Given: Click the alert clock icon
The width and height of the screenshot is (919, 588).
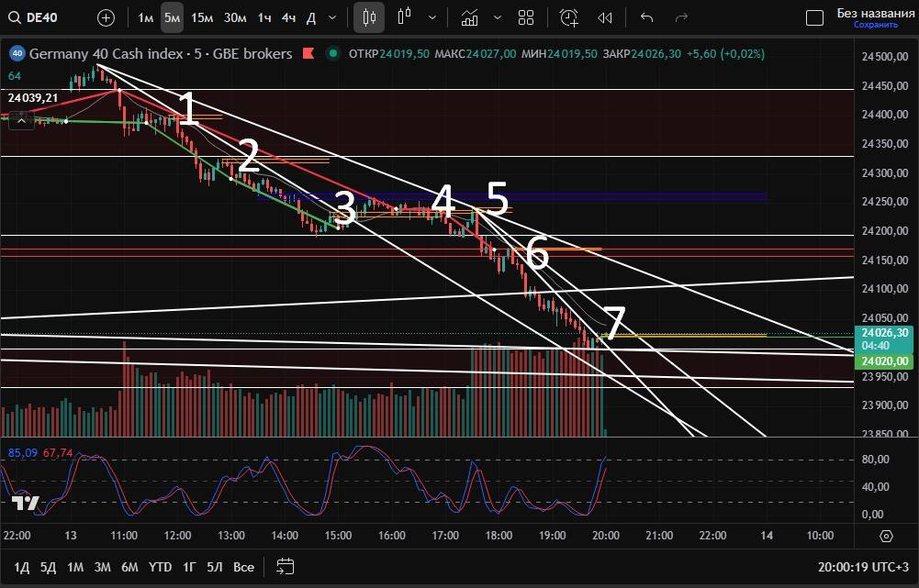Looking at the screenshot, I should (569, 17).
